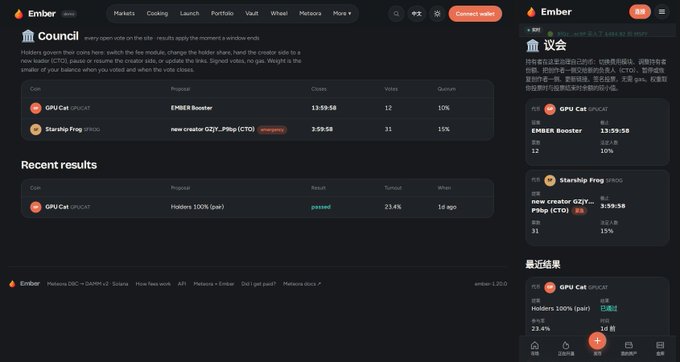This screenshot has height=362, width=680.
Task: Open the How fees work footer link
Action: (153, 284)
